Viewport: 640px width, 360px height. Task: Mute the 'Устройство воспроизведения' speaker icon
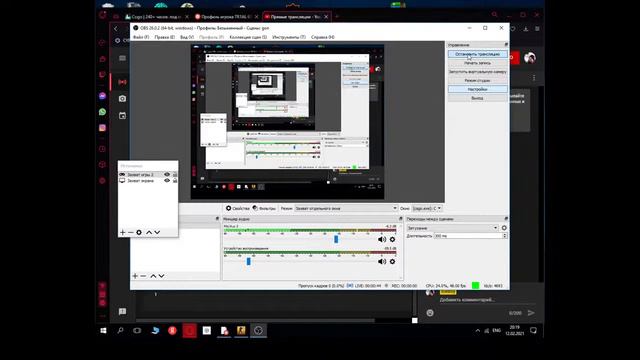tap(382, 261)
